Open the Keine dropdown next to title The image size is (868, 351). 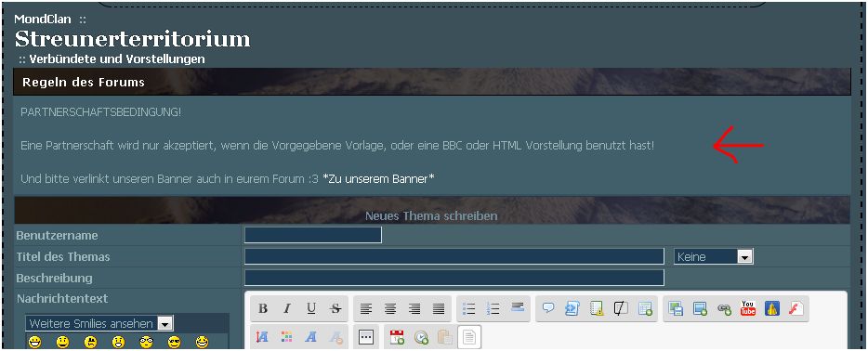tap(714, 256)
